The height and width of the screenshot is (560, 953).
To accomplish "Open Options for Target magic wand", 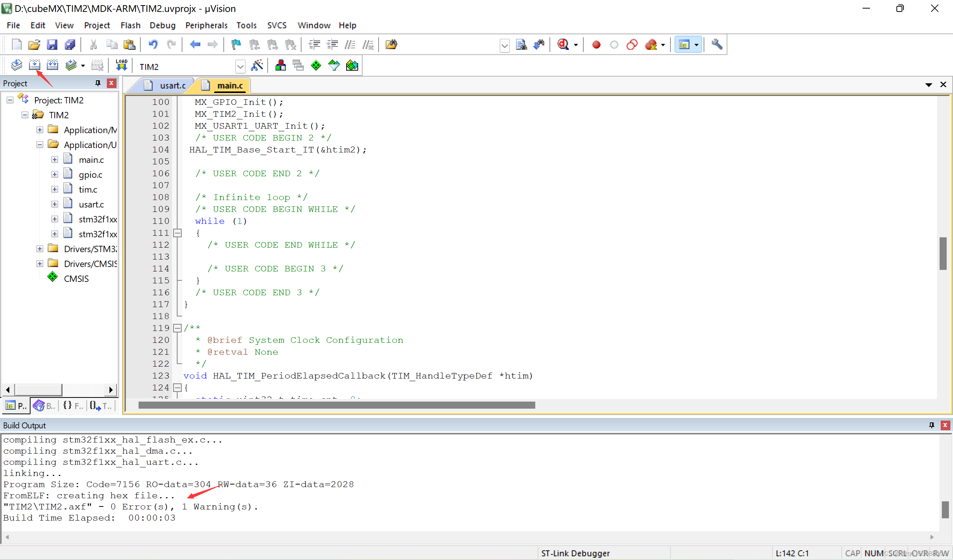I will [257, 65].
